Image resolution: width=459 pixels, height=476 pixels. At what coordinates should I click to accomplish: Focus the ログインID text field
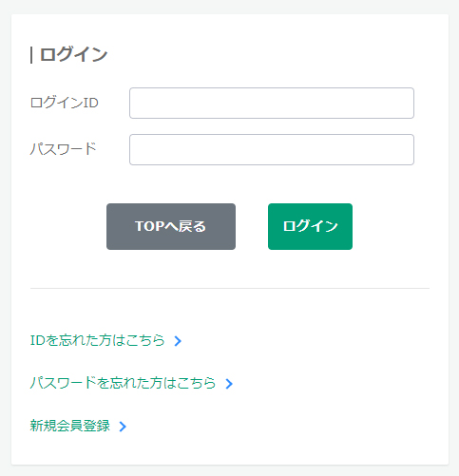[x=272, y=103]
